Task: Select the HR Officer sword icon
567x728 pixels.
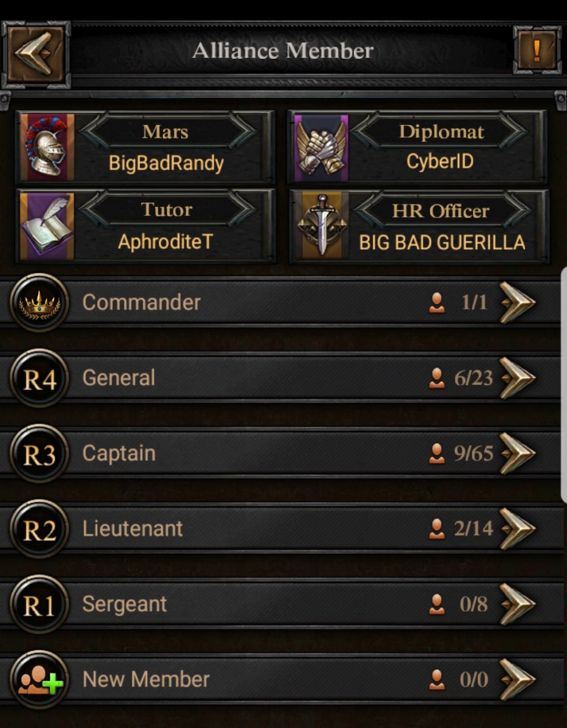Action: coord(322,226)
